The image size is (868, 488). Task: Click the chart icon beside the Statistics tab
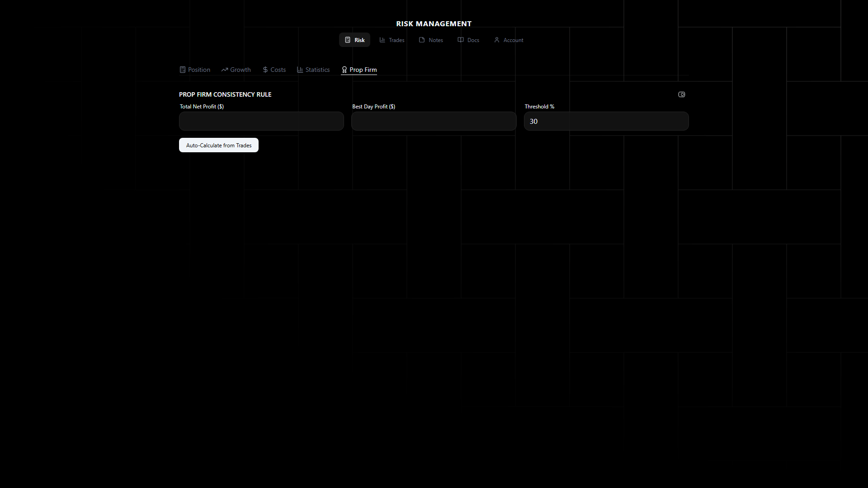tap(300, 70)
